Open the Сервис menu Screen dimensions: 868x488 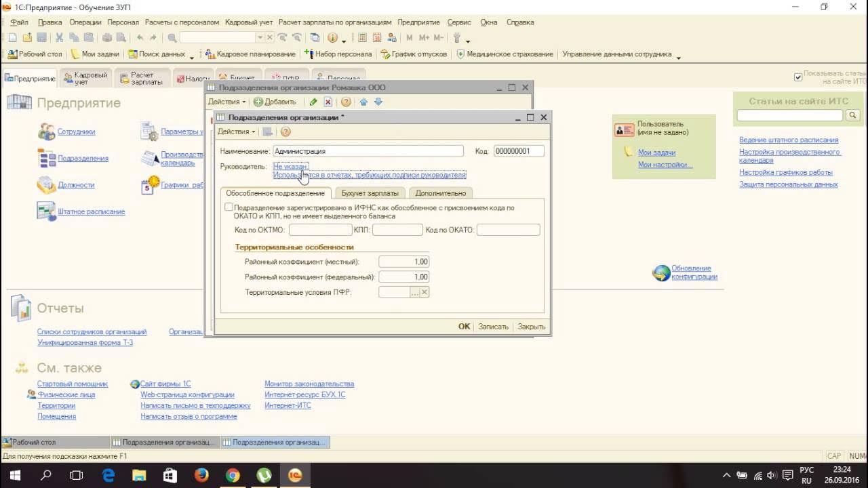point(460,22)
